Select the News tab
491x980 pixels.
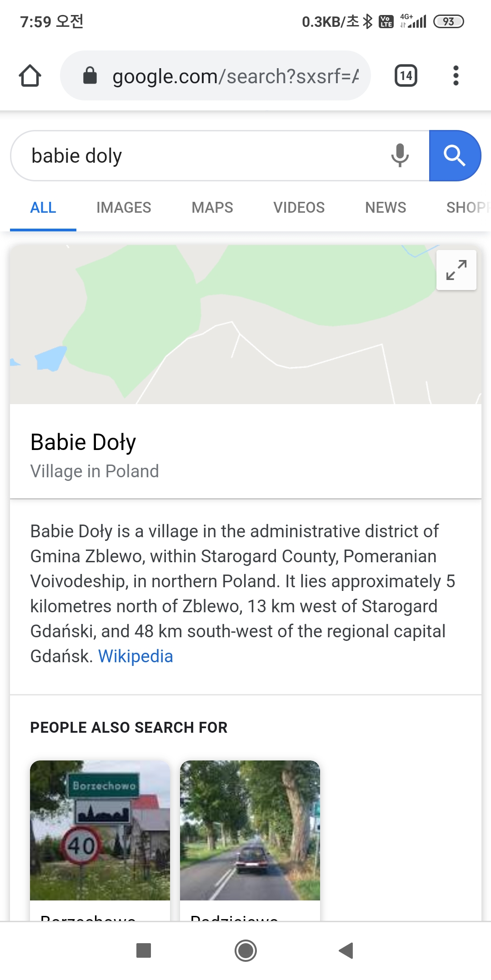[386, 208]
